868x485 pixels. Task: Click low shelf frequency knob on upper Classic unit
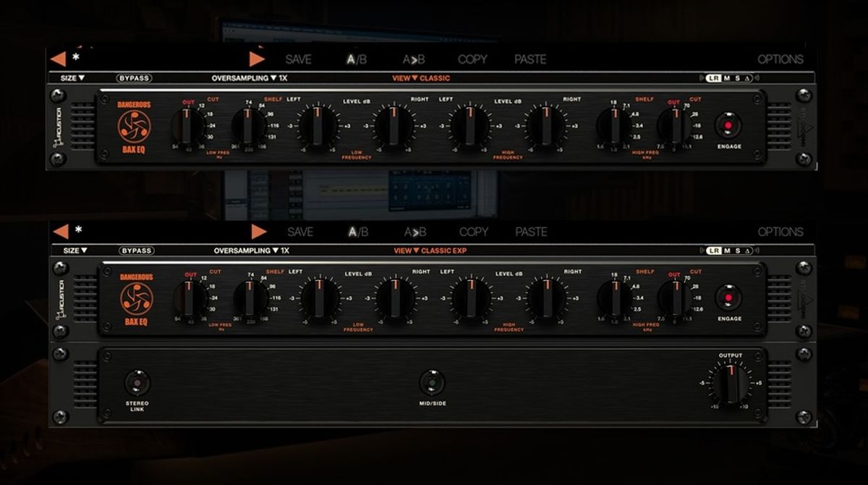coord(250,126)
